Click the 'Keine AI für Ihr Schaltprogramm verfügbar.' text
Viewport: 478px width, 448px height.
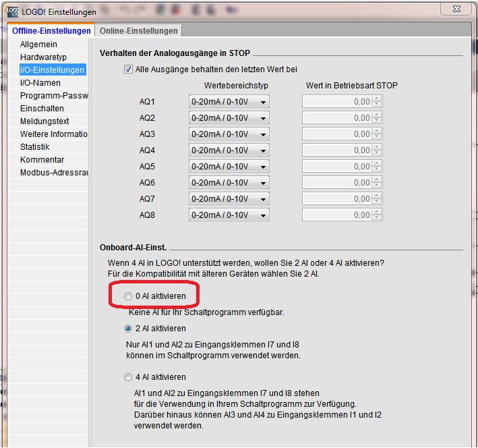click(206, 312)
